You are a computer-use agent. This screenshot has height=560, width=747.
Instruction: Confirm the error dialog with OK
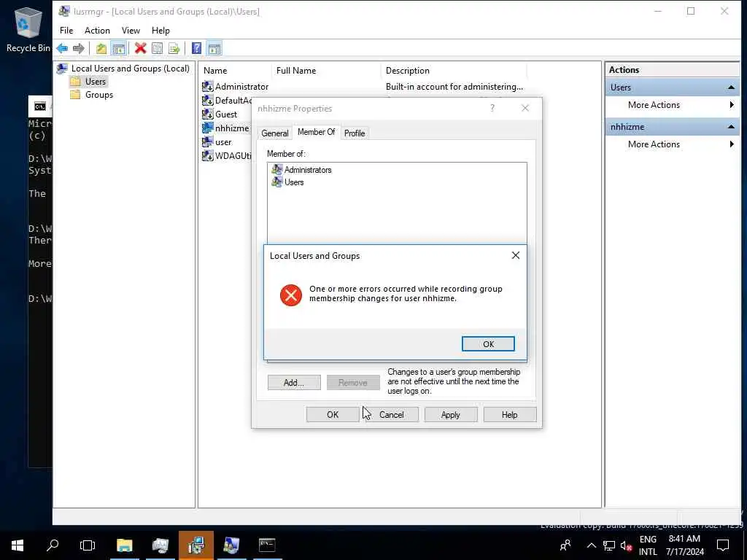point(488,344)
